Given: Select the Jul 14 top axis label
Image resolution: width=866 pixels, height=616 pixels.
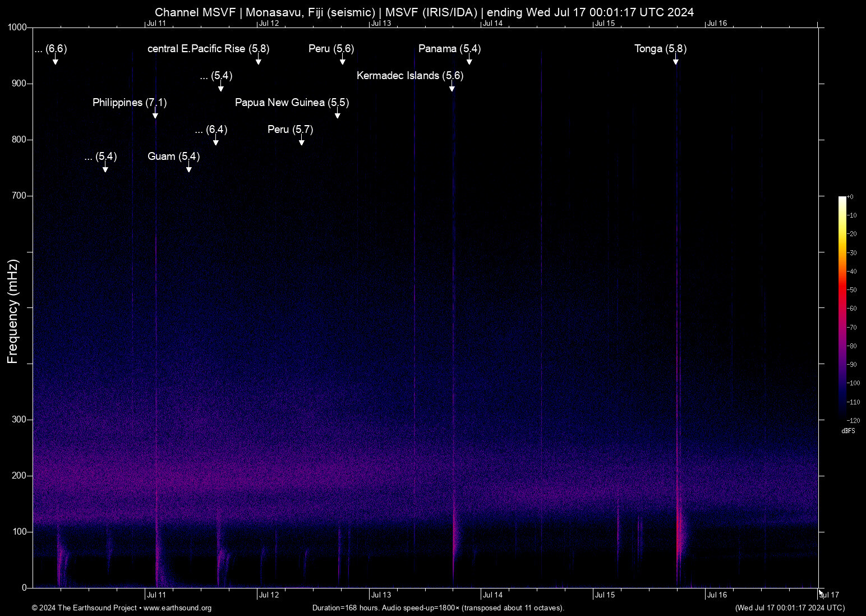Looking at the screenshot, I should click(x=494, y=24).
